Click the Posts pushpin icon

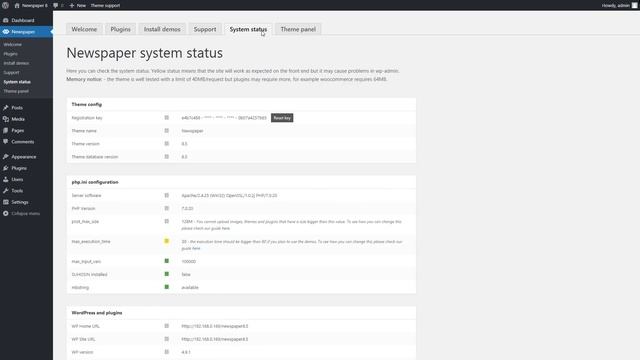tap(6, 108)
